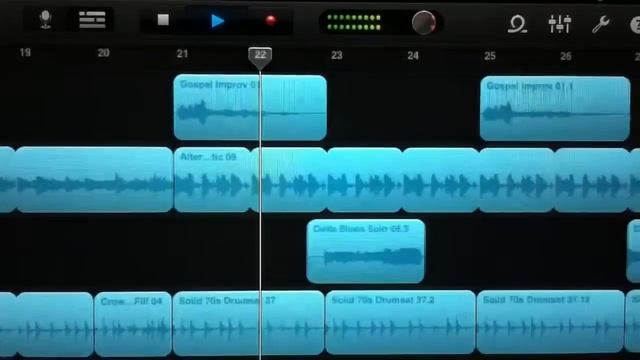Hit the red Record button
640x360 pixels.
click(x=271, y=20)
